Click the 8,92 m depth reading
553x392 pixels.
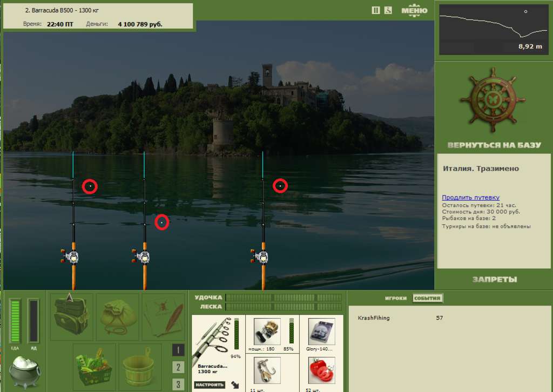coord(530,46)
